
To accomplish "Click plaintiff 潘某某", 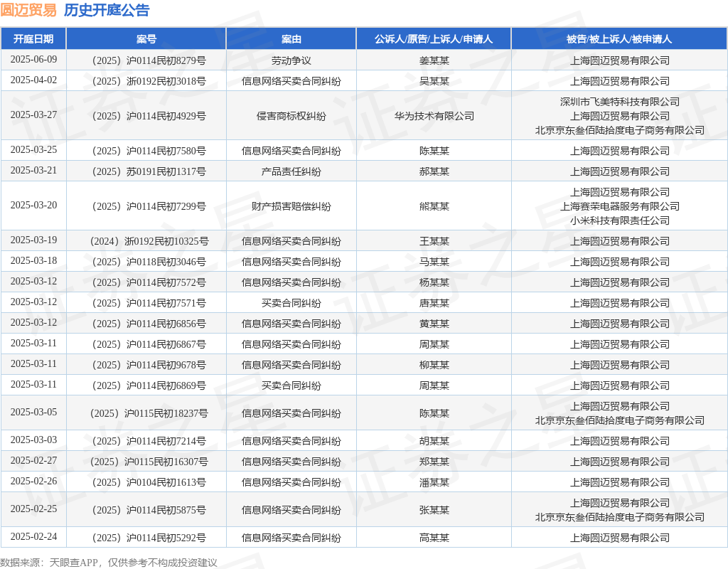I will click(x=434, y=482).
